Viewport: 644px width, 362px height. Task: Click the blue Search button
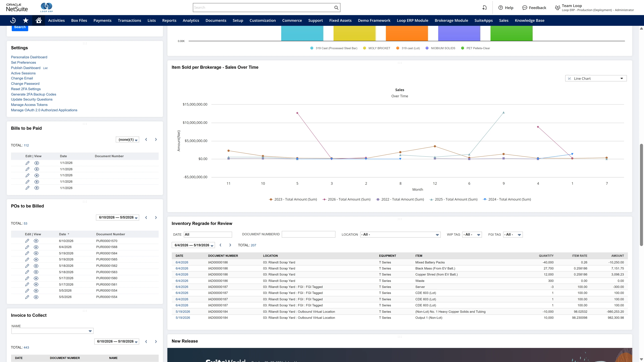pos(20,27)
